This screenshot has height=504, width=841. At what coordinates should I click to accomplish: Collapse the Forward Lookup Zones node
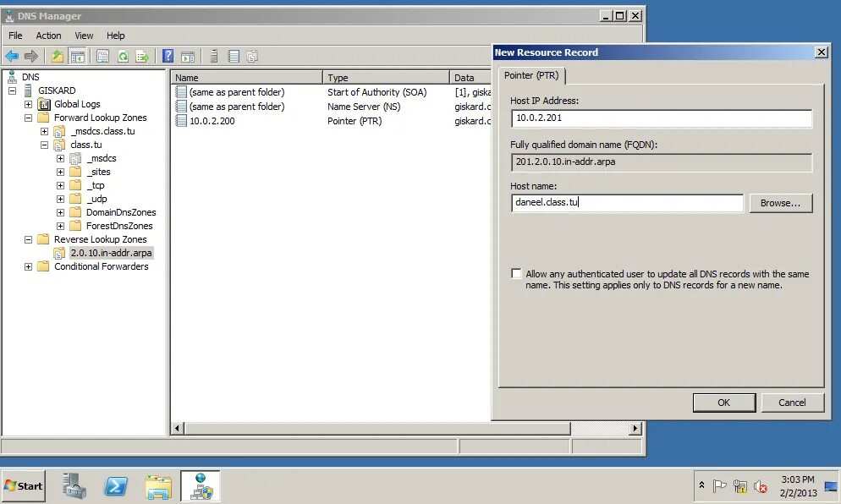tap(29, 118)
